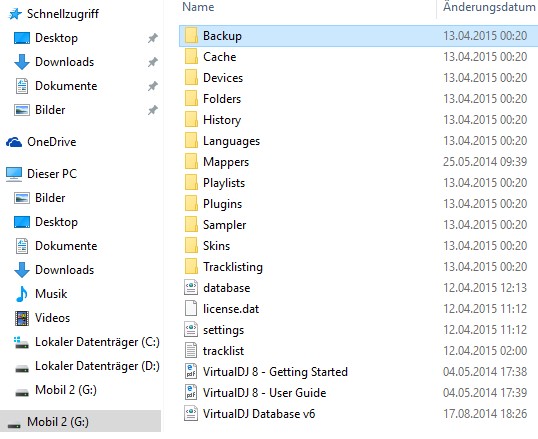
Task: Open Lokaler Datenträger (D:) in sidebar
Action: 97,366
